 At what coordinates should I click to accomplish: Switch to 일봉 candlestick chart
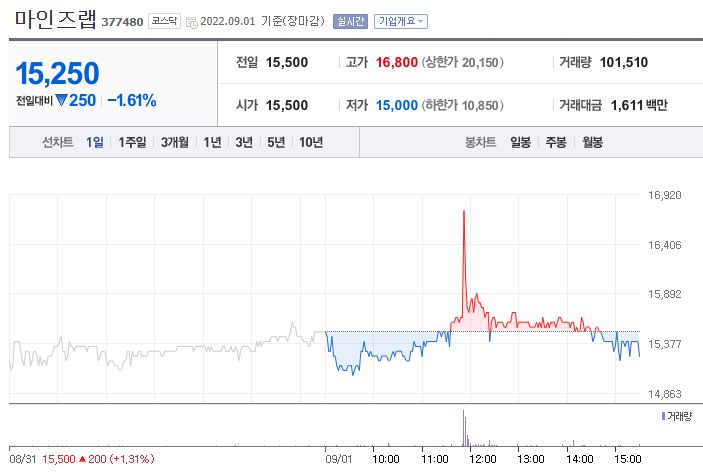click(521, 143)
